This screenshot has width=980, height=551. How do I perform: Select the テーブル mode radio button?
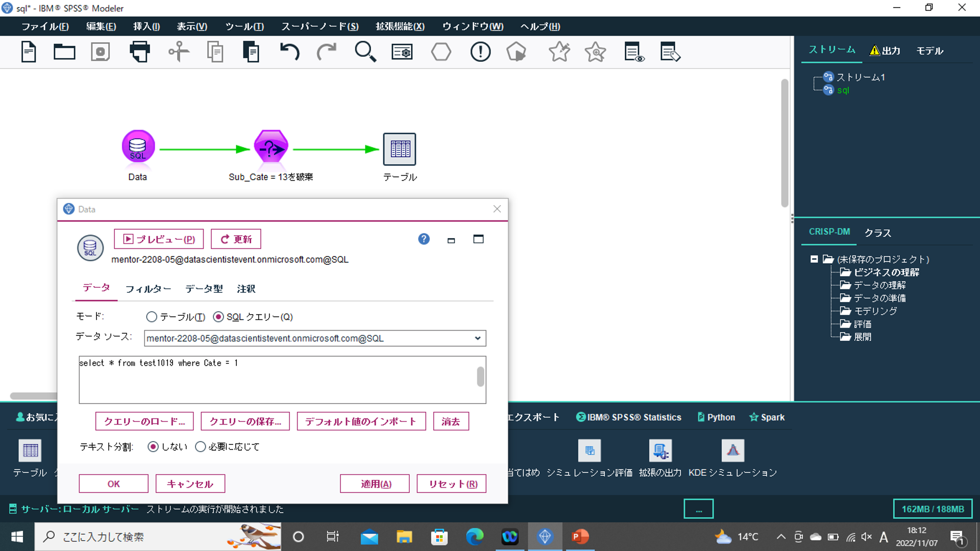tap(152, 317)
